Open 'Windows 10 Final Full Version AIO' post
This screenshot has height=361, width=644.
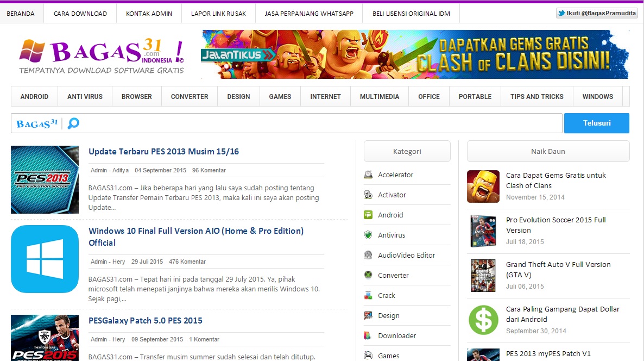click(x=196, y=237)
